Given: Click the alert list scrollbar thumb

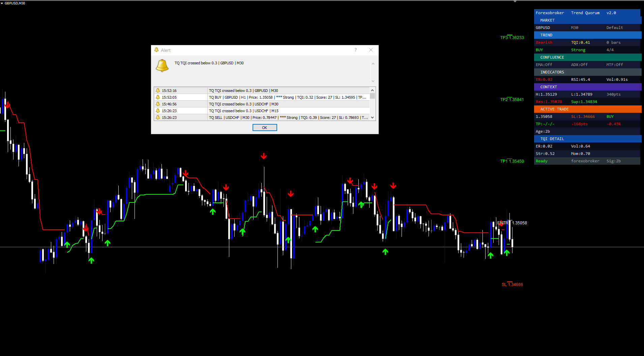Looking at the screenshot, I should (x=373, y=96).
